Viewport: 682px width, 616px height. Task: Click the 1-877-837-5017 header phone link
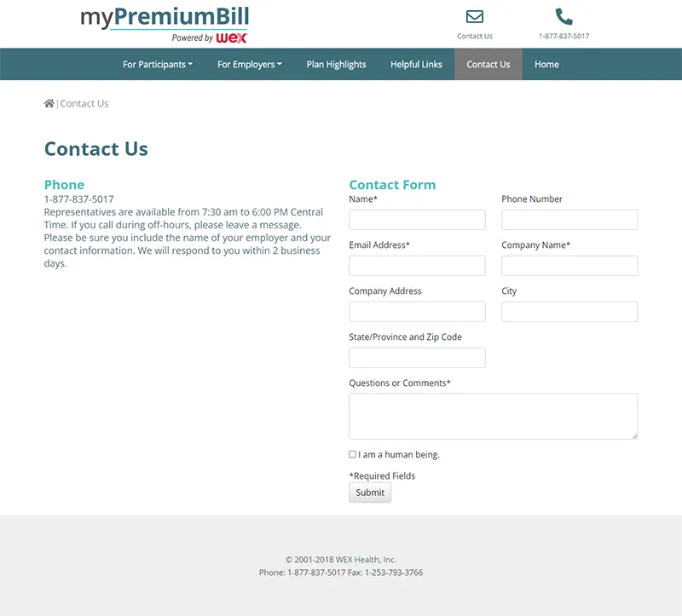(564, 37)
